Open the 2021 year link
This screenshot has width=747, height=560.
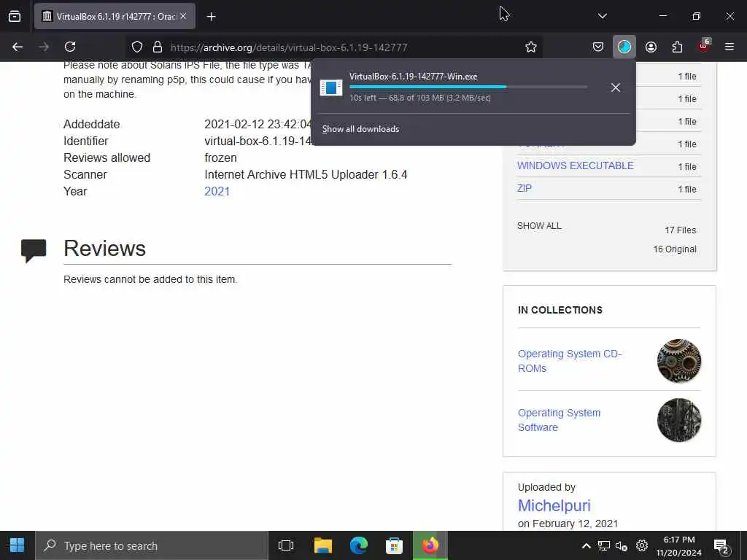pyautogui.click(x=217, y=192)
